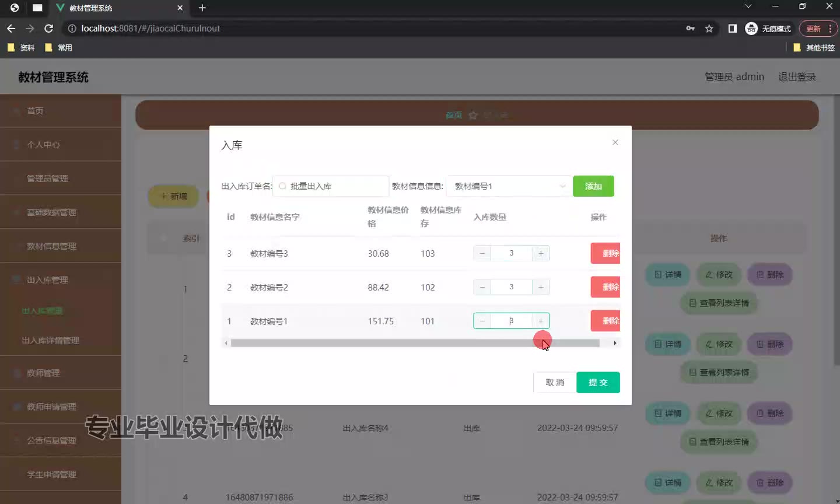The image size is (840, 504).
Task: Click the yellow 新增 button
Action: point(174,196)
